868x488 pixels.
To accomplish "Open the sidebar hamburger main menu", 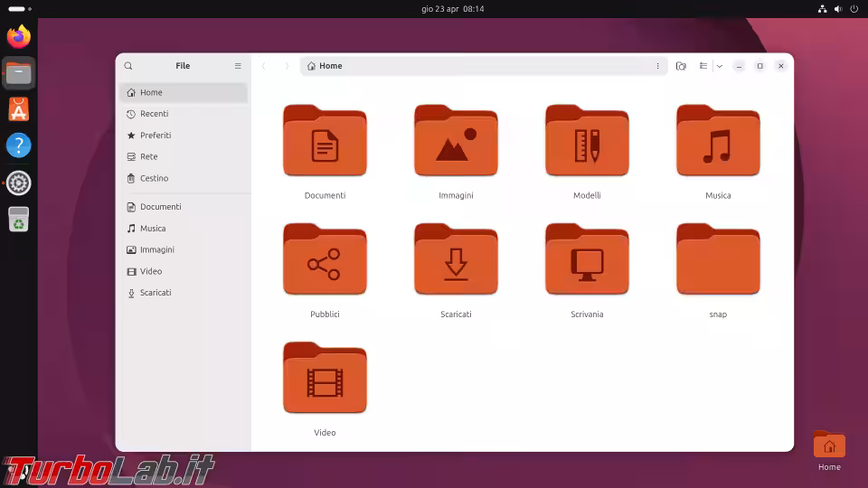I will click(238, 66).
